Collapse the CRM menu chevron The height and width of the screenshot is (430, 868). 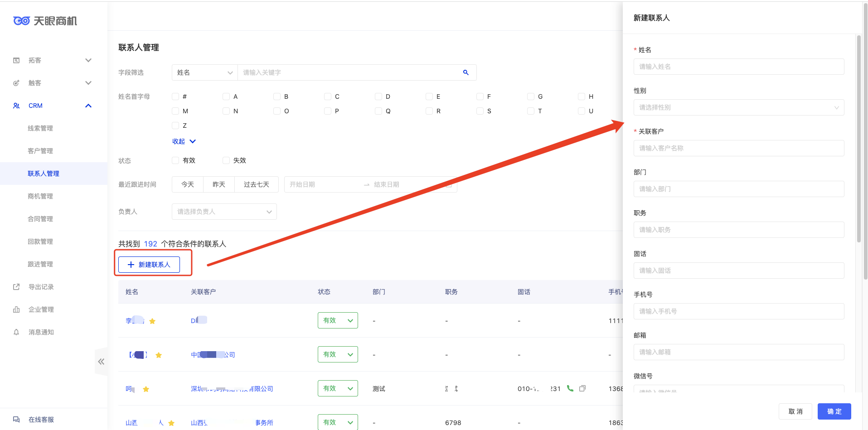click(x=88, y=106)
